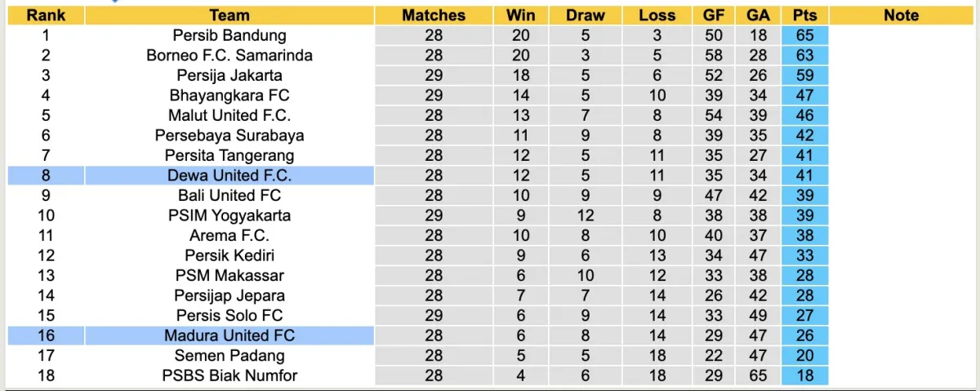Image resolution: width=980 pixels, height=391 pixels.
Task: Select the Matches column header
Action: click(x=434, y=16)
